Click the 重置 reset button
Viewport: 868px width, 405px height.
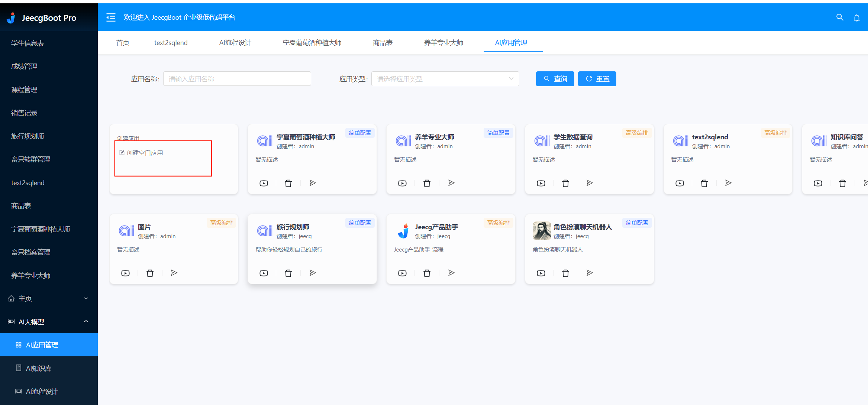click(597, 79)
